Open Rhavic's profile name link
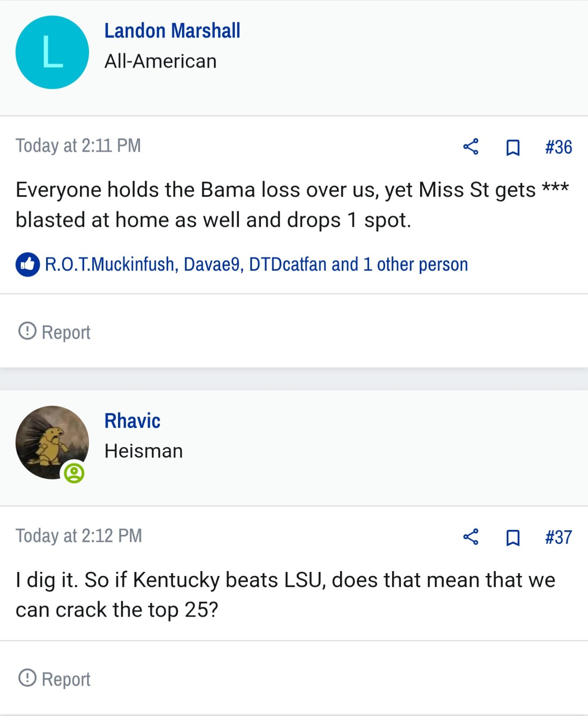 [132, 421]
